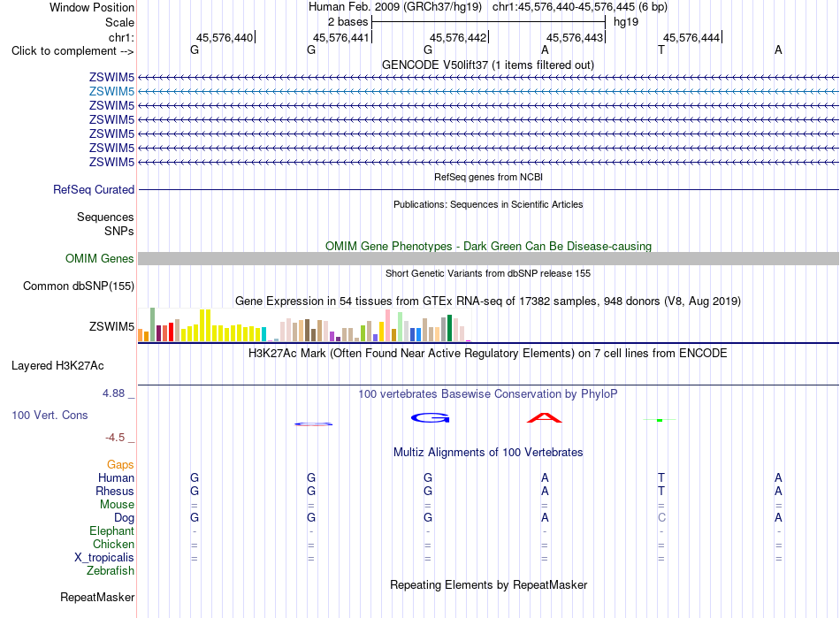The width and height of the screenshot is (840, 618).
Task: Click the "chr1:" ruler label
Action: pyautogui.click(x=121, y=37)
